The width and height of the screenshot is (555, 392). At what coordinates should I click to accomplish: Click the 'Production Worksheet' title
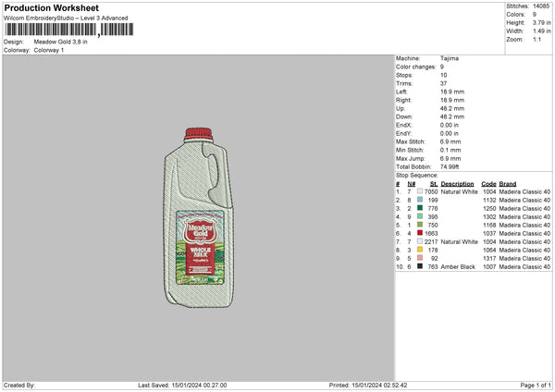(51, 7)
